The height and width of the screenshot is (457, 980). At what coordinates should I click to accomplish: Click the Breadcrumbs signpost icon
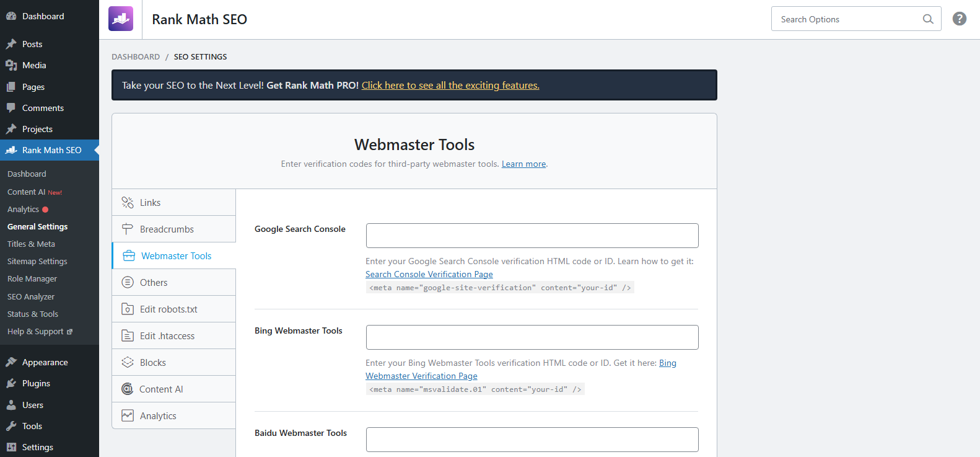[x=128, y=229]
